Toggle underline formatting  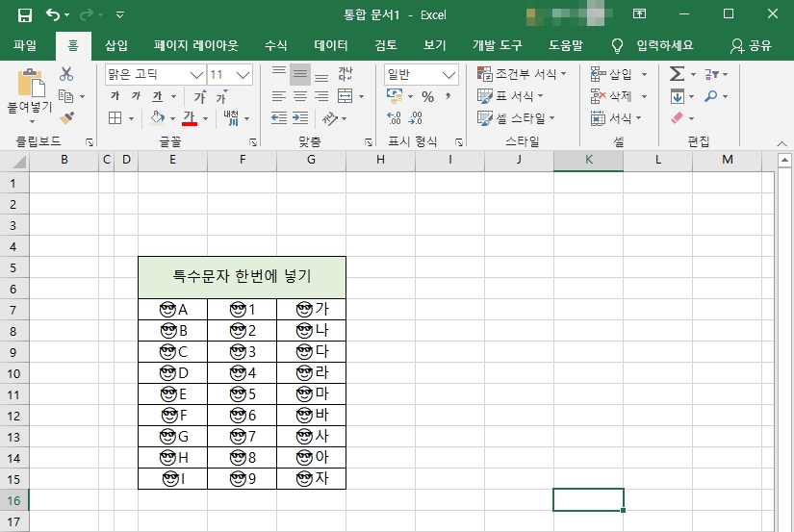pyautogui.click(x=158, y=95)
